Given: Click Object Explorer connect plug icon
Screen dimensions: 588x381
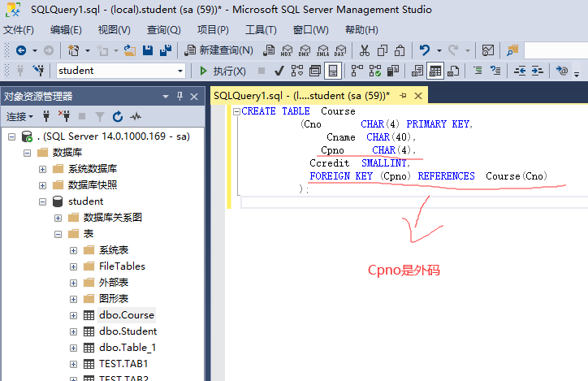Looking at the screenshot, I should [x=46, y=117].
